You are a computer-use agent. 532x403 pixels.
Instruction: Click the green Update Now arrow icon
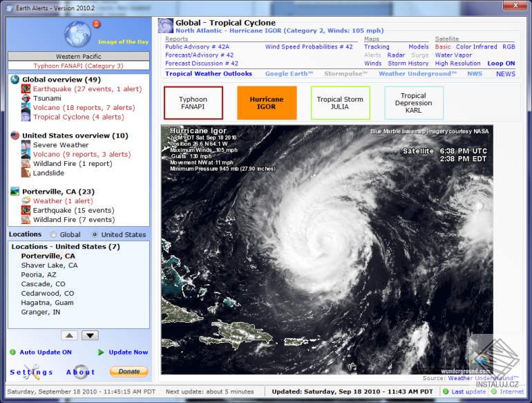[x=101, y=352]
